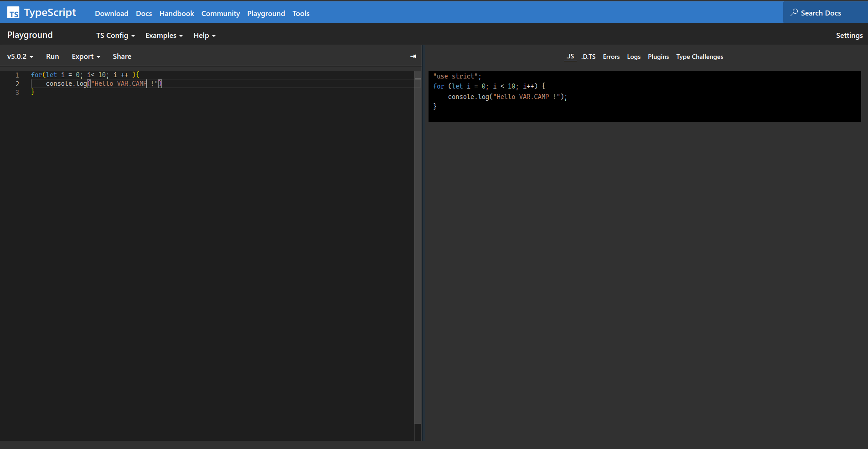Go to the Handbook link
This screenshot has width=868, height=449.
177,13
